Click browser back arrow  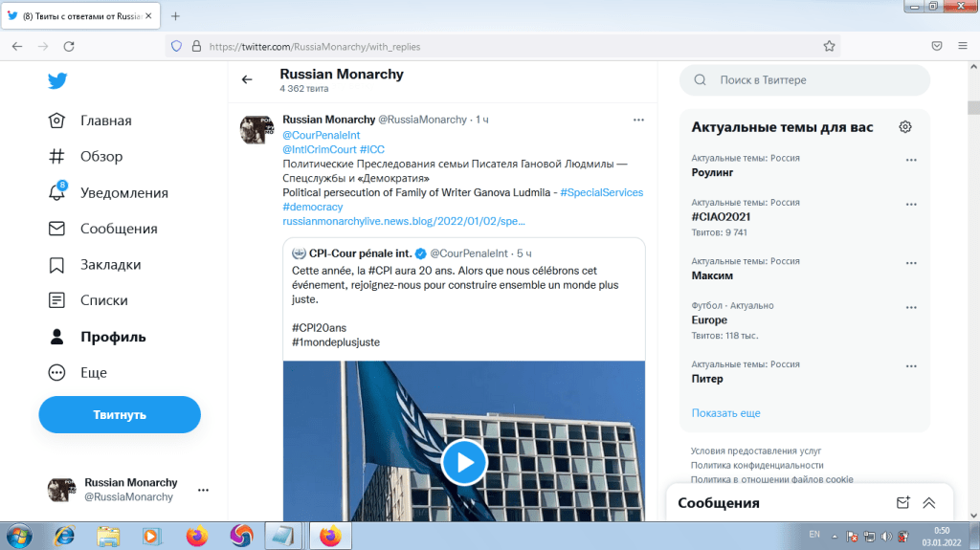point(17,46)
